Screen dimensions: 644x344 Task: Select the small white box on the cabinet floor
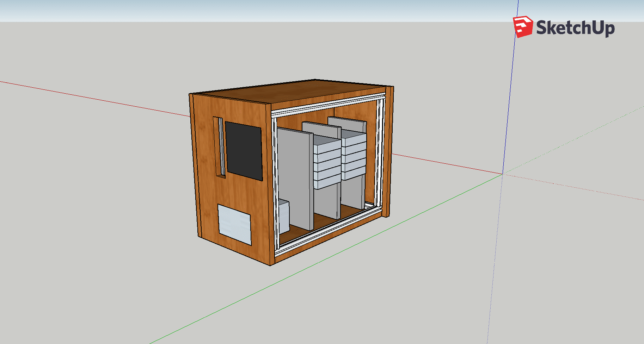[x=284, y=216]
